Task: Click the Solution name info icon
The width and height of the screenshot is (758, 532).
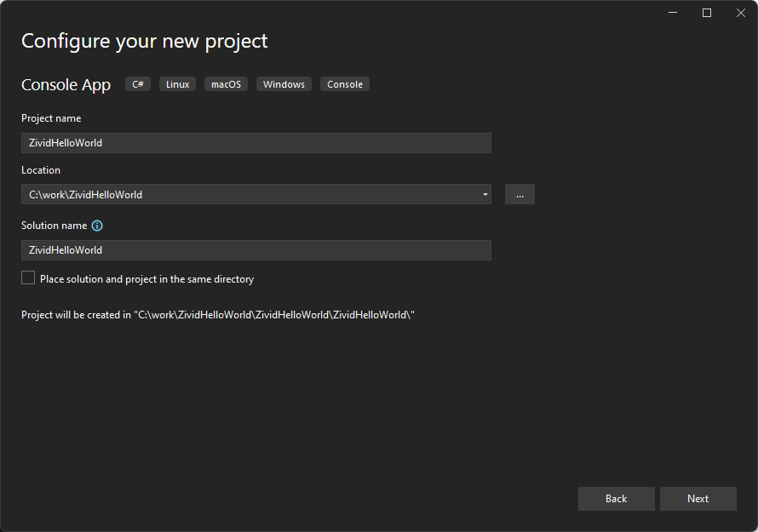Action: [97, 226]
